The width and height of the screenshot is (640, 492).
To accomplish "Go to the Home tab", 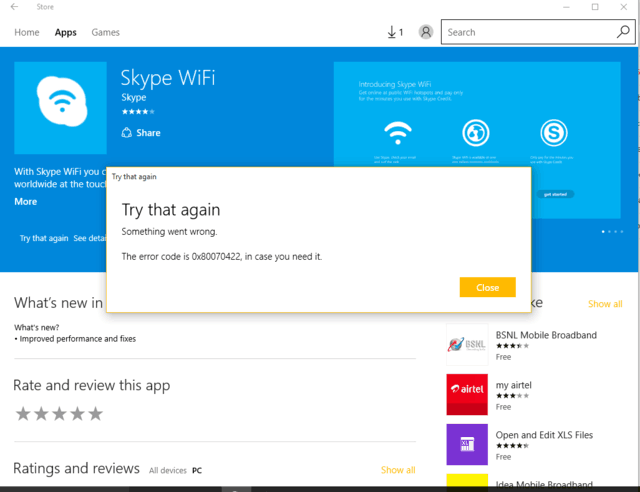I will pyautogui.click(x=27, y=32).
